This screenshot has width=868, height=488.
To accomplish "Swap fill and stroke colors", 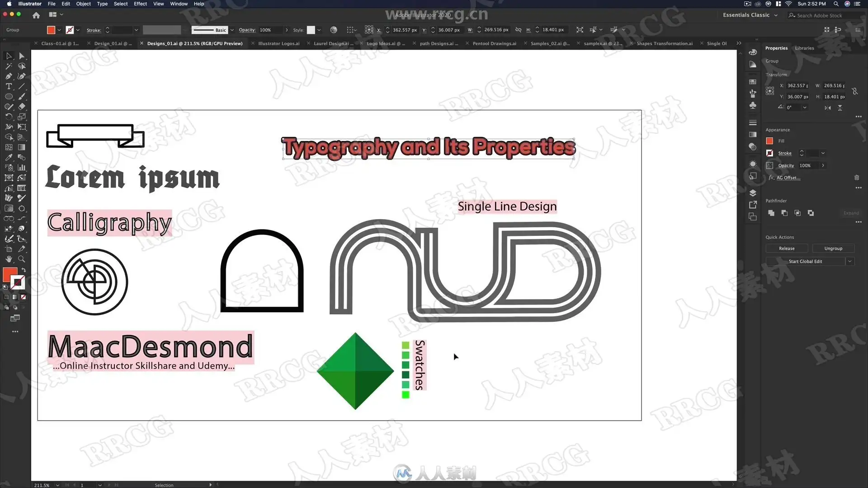I will tap(24, 270).
